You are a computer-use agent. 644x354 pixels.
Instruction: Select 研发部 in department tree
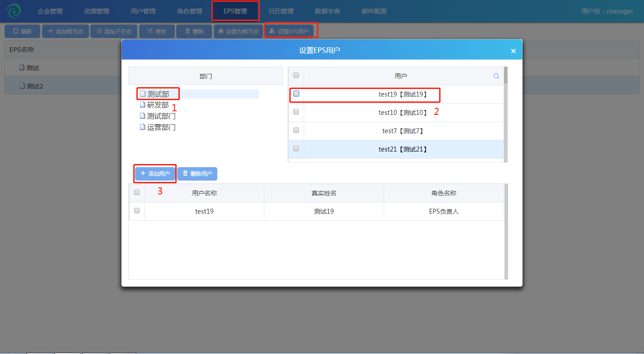pos(157,105)
